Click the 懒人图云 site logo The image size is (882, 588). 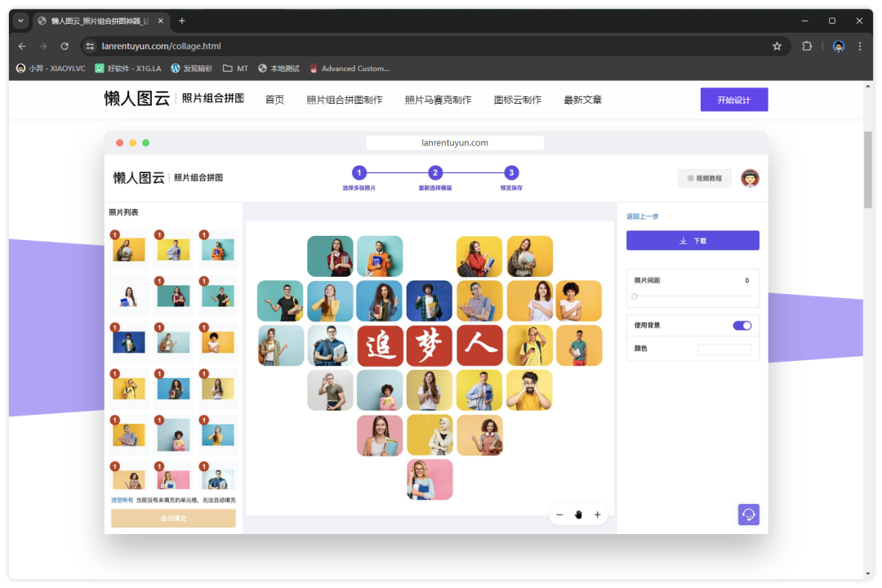click(136, 99)
